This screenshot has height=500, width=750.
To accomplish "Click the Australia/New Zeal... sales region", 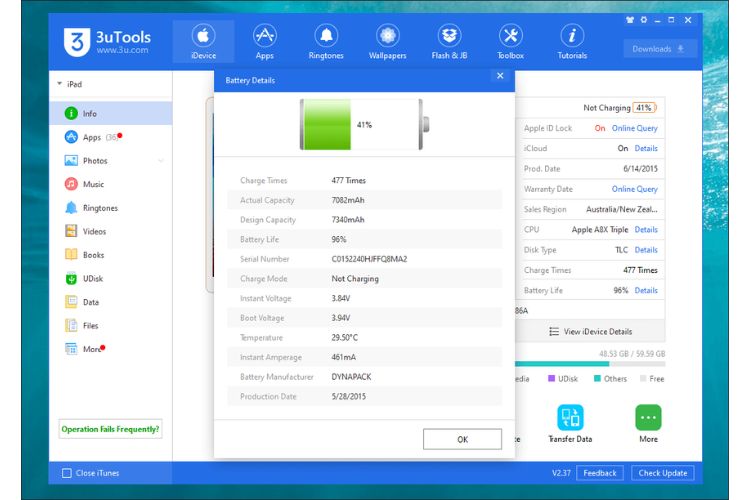I will point(621,210).
